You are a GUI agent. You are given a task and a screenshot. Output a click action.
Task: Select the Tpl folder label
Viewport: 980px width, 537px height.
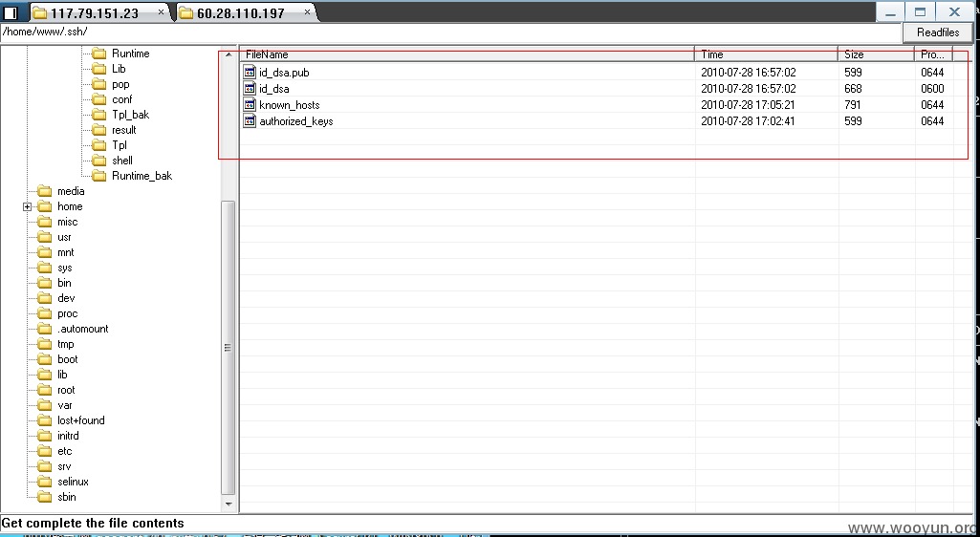120,145
